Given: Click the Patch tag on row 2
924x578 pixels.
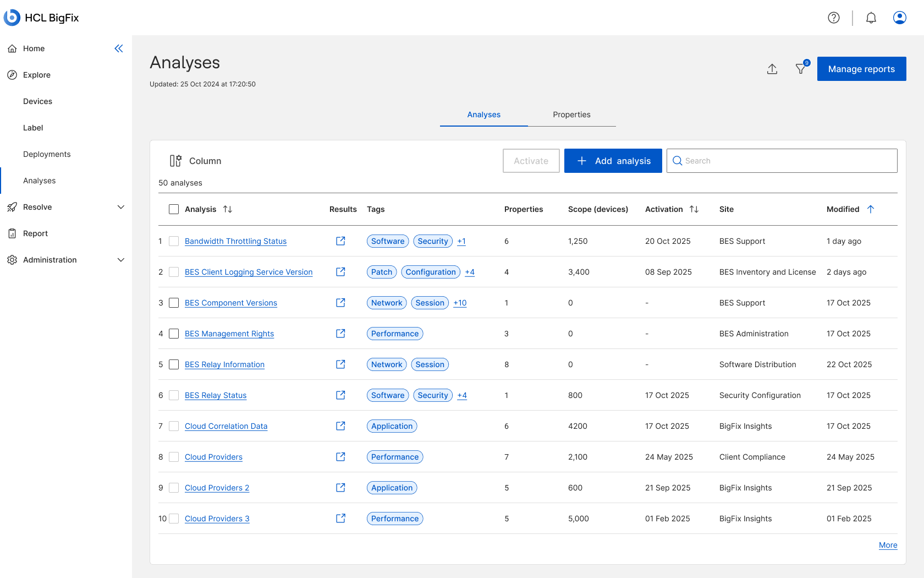Looking at the screenshot, I should pos(382,272).
